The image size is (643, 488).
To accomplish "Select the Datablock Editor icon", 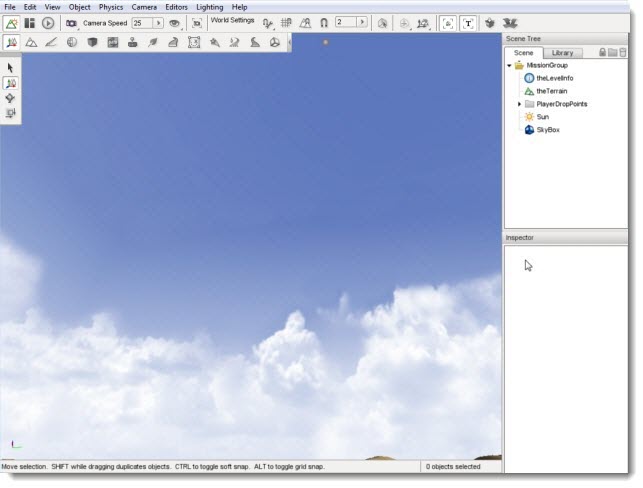I will (x=113, y=42).
